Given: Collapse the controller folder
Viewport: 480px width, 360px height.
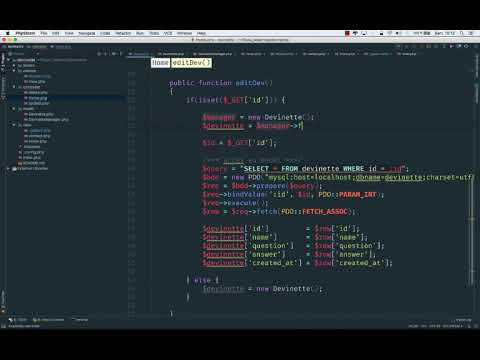Looking at the screenshot, I should click(14, 87).
